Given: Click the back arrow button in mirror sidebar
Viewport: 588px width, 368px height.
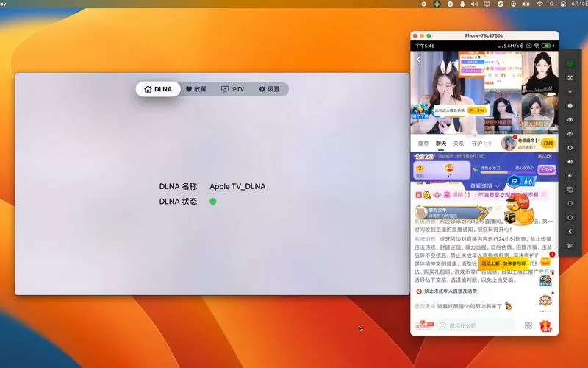Looking at the screenshot, I should pyautogui.click(x=570, y=232).
